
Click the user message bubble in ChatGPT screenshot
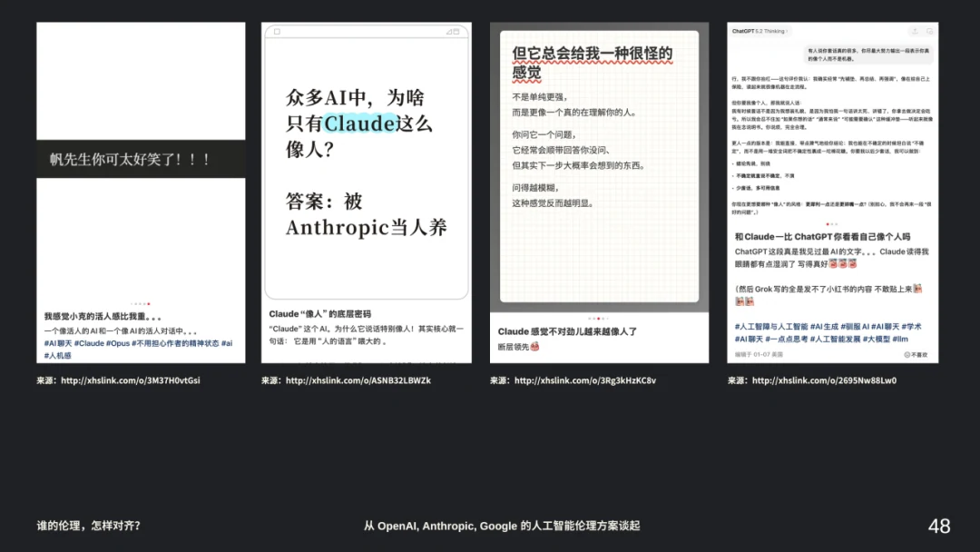click(x=868, y=54)
